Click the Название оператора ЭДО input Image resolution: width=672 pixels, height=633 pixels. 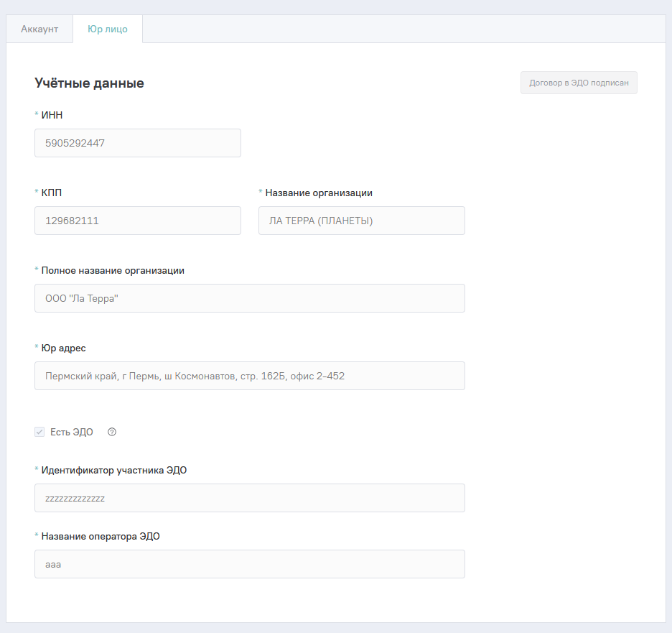click(x=250, y=564)
